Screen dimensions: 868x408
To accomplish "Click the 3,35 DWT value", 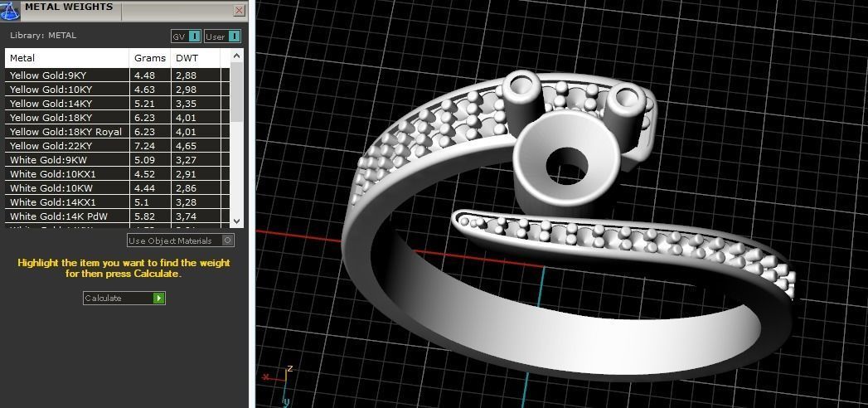I will 186,104.
